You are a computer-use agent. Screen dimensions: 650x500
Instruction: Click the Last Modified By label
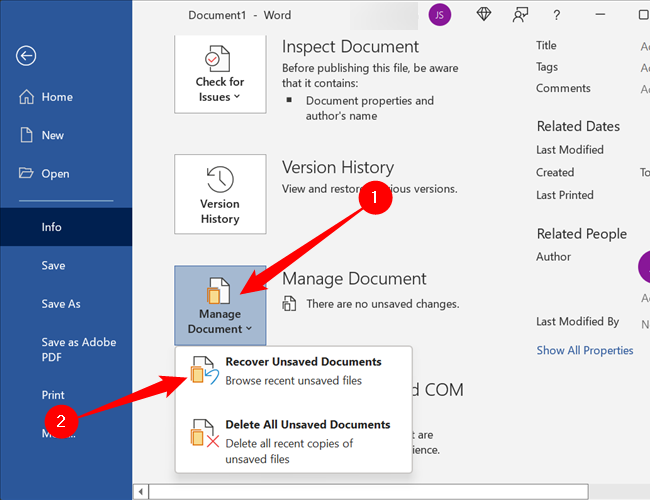pyautogui.click(x=577, y=321)
